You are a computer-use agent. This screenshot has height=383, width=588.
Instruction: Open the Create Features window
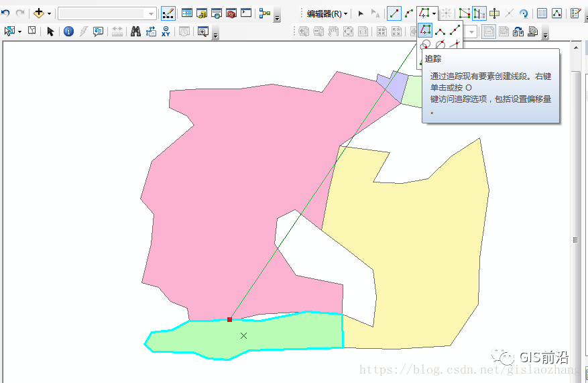(575, 14)
